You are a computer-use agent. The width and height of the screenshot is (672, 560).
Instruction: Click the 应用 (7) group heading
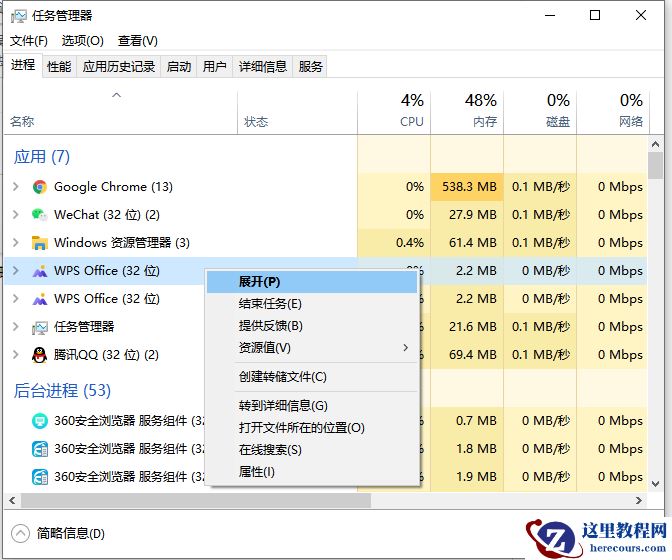(x=42, y=157)
